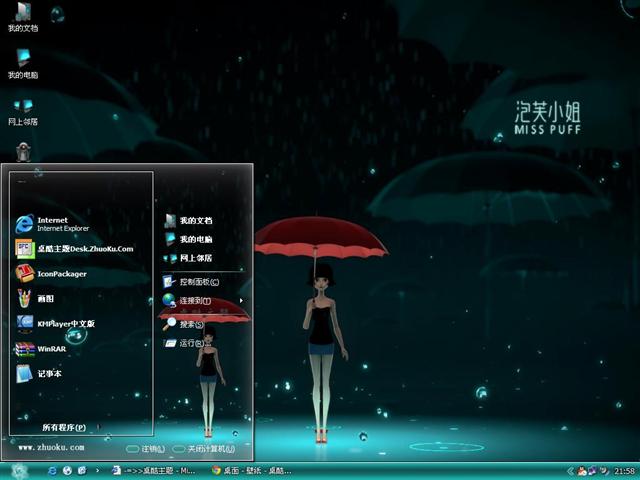
Task: Click the 21:58 taskbar clock
Action: pyautogui.click(x=624, y=471)
